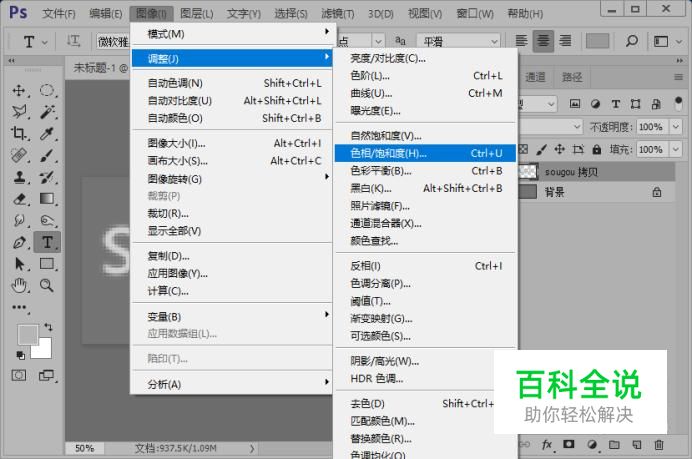Toggle text orientation in options bar
Image resolution: width=692 pixels, height=459 pixels.
(73, 41)
